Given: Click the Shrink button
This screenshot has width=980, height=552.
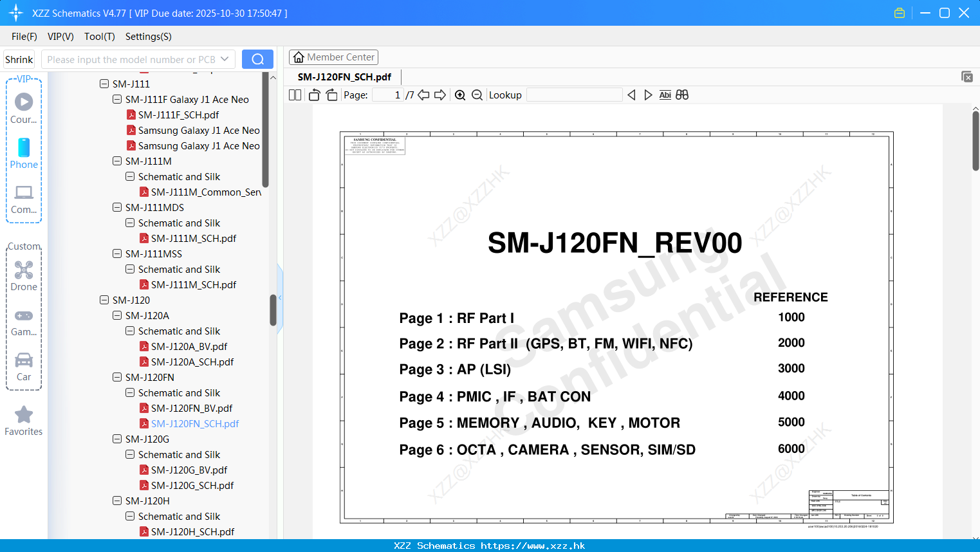Looking at the screenshot, I should pyautogui.click(x=19, y=59).
